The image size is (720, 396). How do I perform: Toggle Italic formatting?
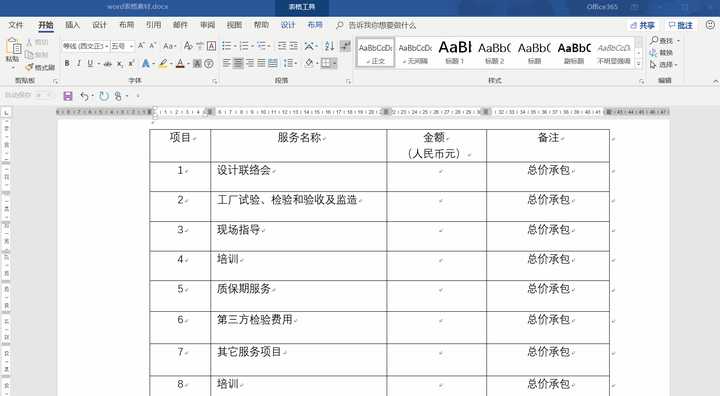pyautogui.click(x=79, y=63)
